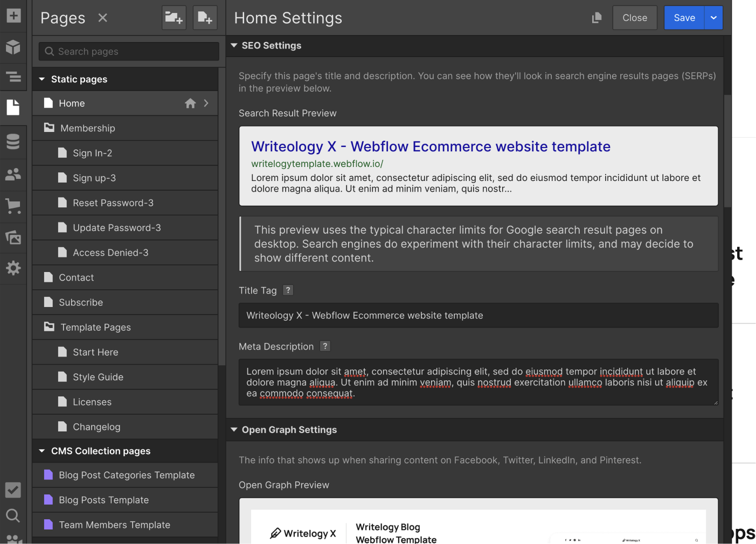Screen dimensions: 756x544
Task: Create a new folder icon
Action: [174, 18]
